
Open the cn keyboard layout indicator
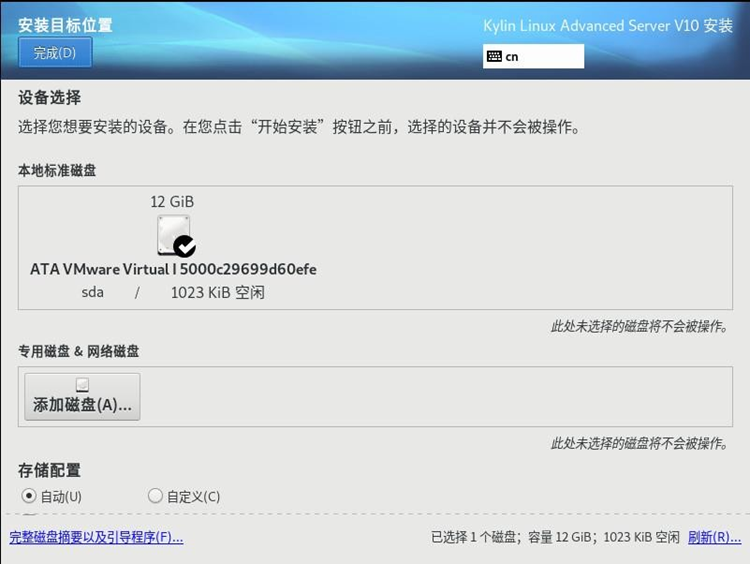[x=533, y=56]
